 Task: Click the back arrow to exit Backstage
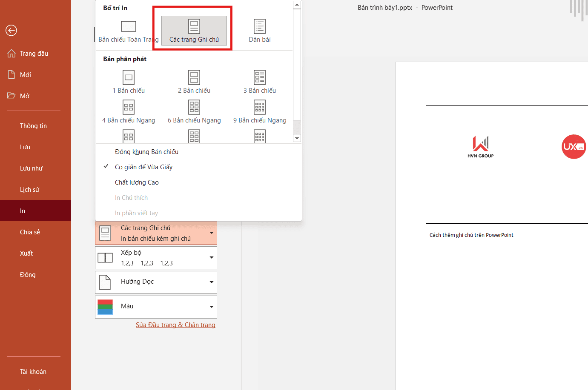11,30
